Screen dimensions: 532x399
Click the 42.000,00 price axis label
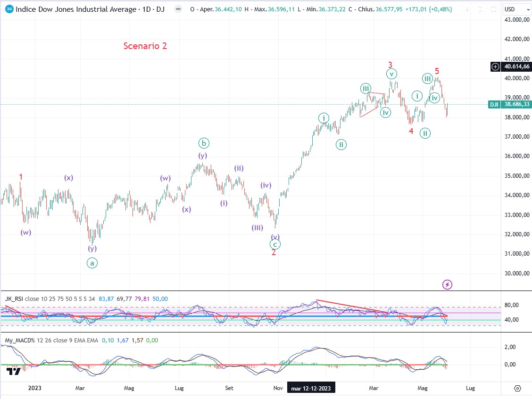coord(517,39)
